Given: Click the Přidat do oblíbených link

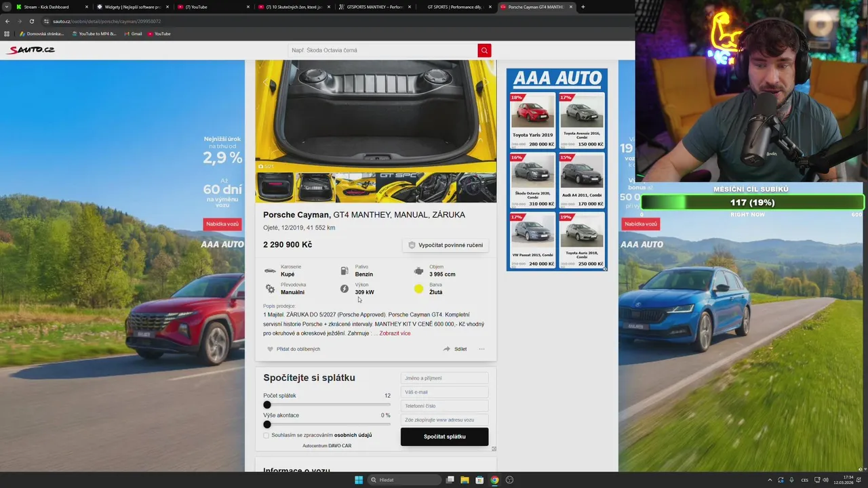Looking at the screenshot, I should click(298, 349).
